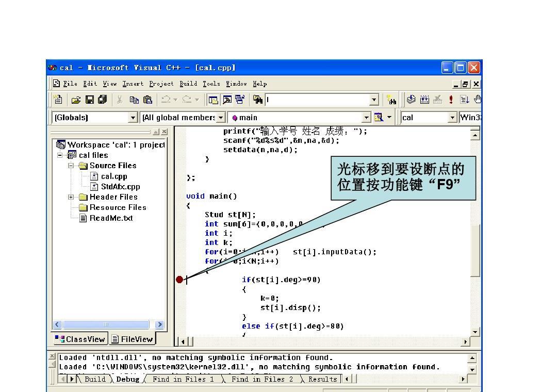The image size is (557, 392).
Task: Click the hand Insert/Remove Breakpoint icon
Action: click(x=478, y=100)
